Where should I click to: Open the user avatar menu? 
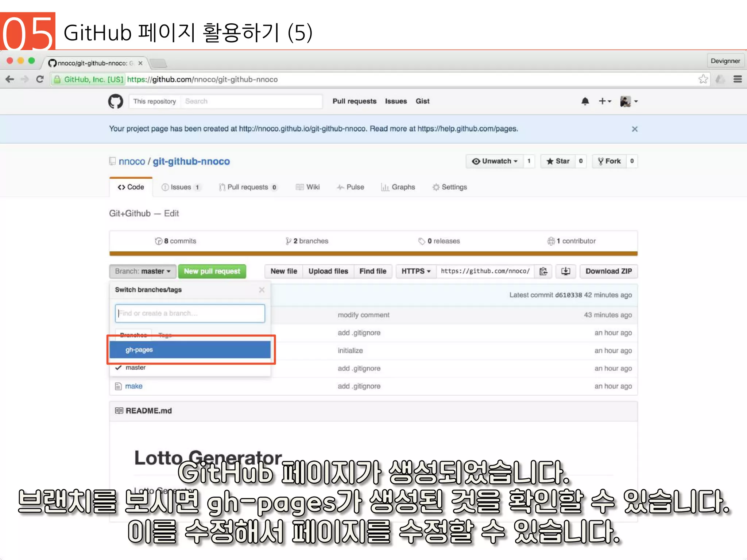pyautogui.click(x=629, y=101)
